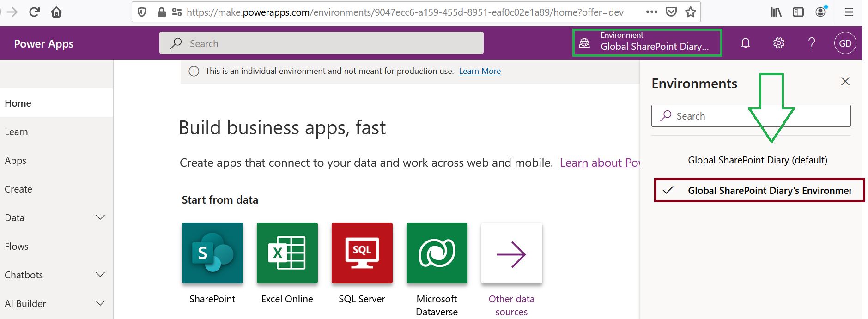
Task: Expand the Data menu chevron
Action: pos(100,217)
